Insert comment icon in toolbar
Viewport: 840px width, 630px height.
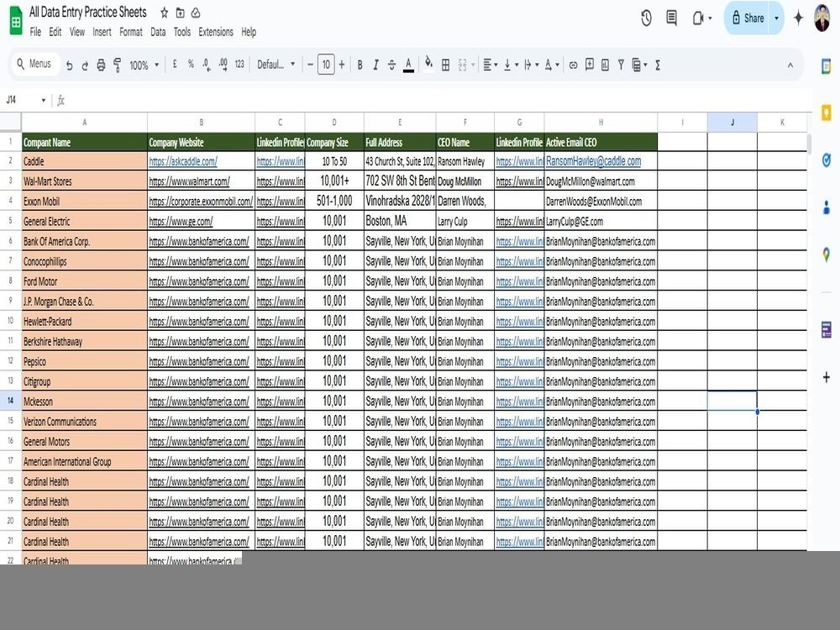[x=590, y=65]
